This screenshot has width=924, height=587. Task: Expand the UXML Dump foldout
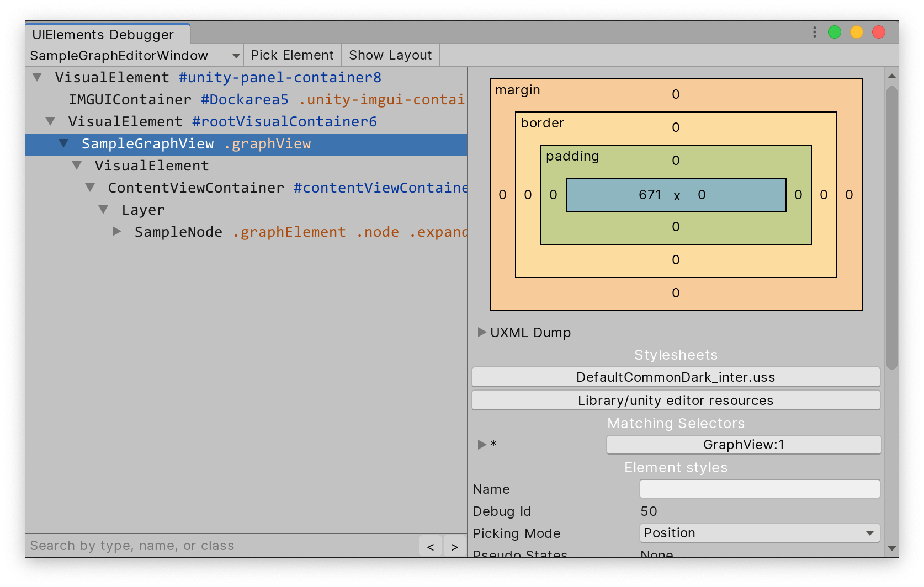coord(482,332)
